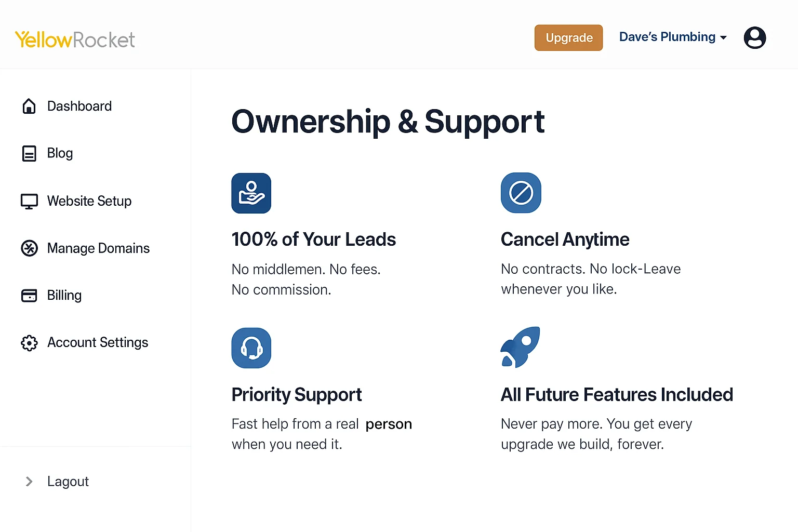Screen dimensions: 798x532
Task: Click the YellowRocket logo
Action: 75,40
